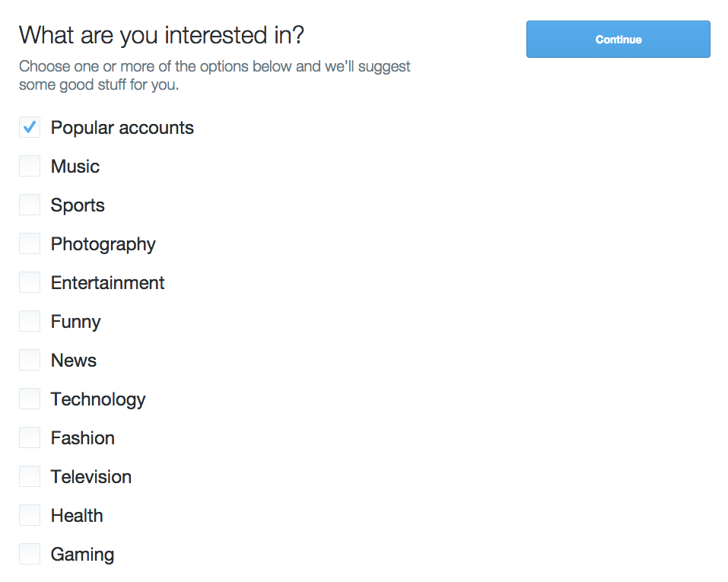Enable the Technology checkbox

(x=29, y=399)
